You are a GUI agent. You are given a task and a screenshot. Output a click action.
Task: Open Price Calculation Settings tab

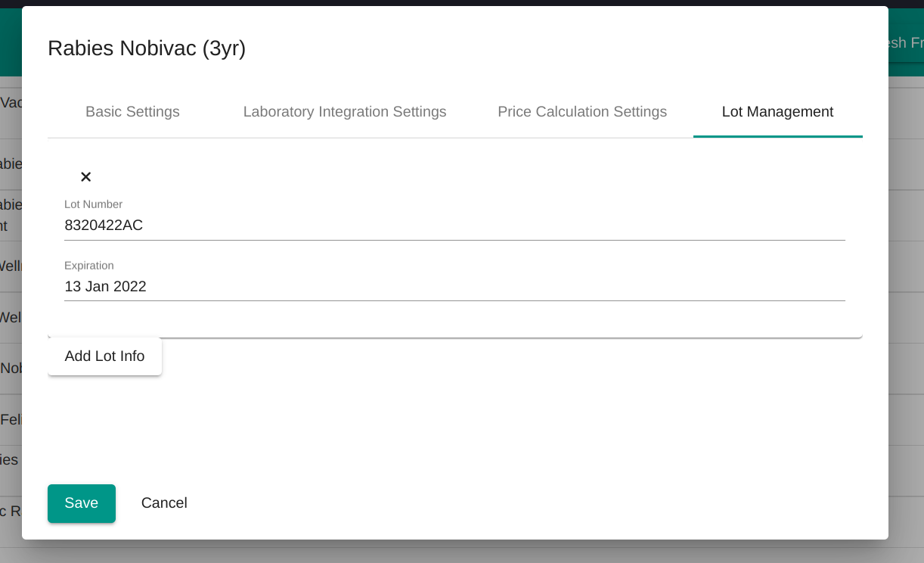(582, 112)
